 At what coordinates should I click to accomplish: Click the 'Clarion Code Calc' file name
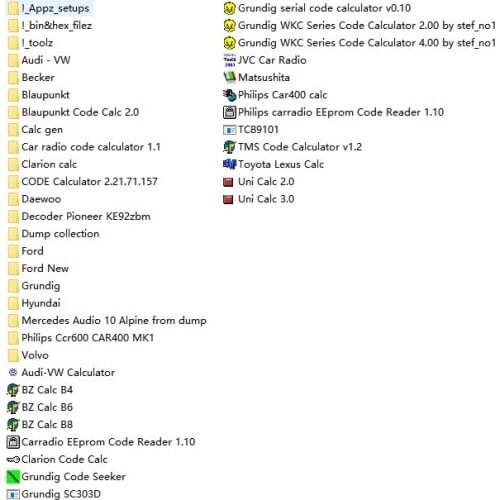pos(64,459)
